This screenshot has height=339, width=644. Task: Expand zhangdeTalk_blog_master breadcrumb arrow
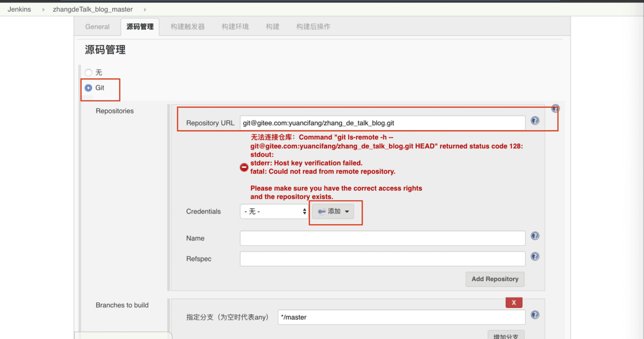(145, 10)
